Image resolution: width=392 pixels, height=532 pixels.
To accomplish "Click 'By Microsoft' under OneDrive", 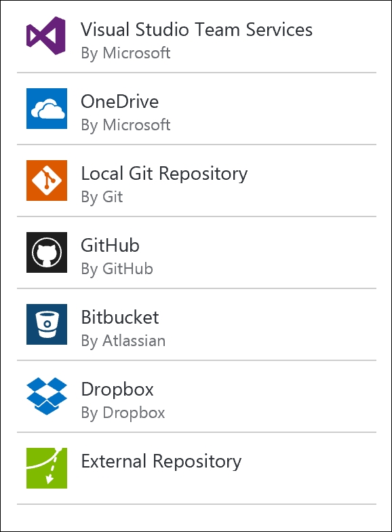I will tap(126, 126).
